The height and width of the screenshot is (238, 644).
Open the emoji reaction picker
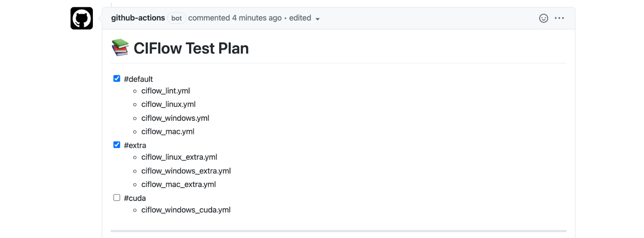coord(544,18)
